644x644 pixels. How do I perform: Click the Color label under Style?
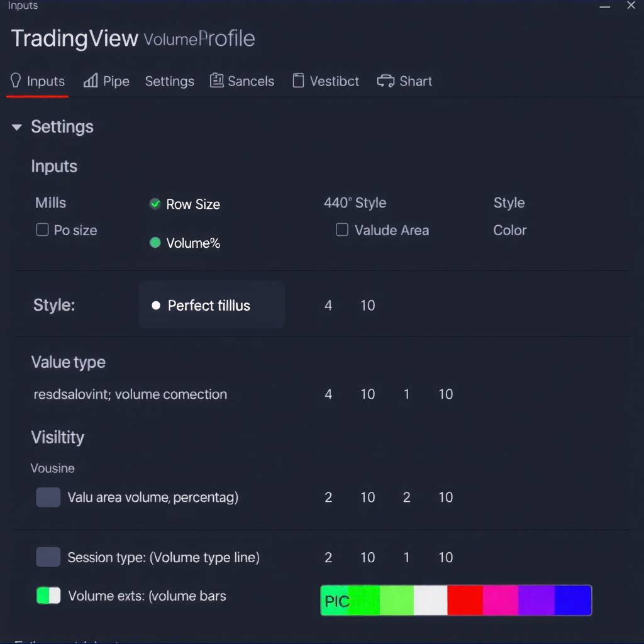tap(509, 230)
